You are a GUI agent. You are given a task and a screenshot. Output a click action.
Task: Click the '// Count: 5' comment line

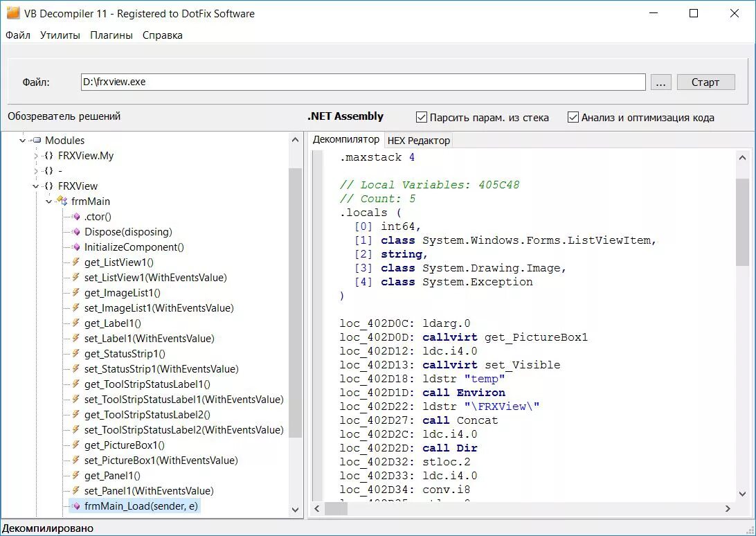coord(377,199)
